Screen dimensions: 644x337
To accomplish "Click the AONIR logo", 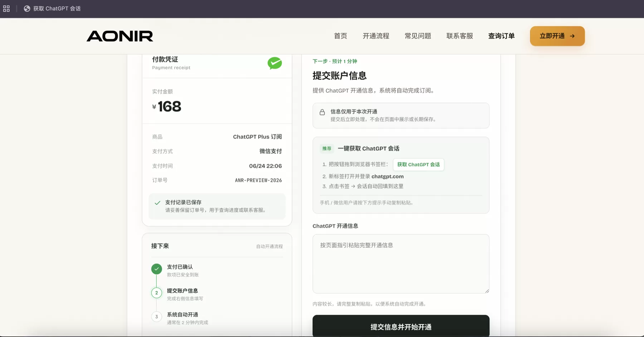I will click(x=120, y=36).
